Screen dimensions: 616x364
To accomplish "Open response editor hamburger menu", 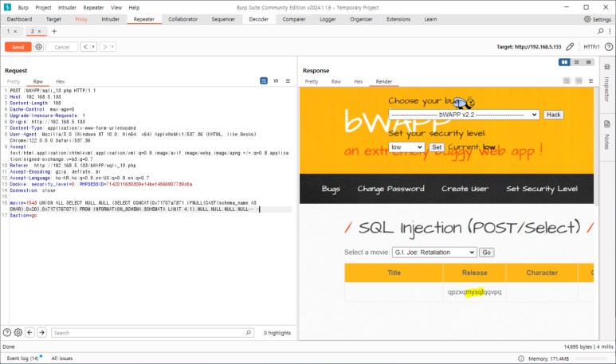I will (590, 80).
